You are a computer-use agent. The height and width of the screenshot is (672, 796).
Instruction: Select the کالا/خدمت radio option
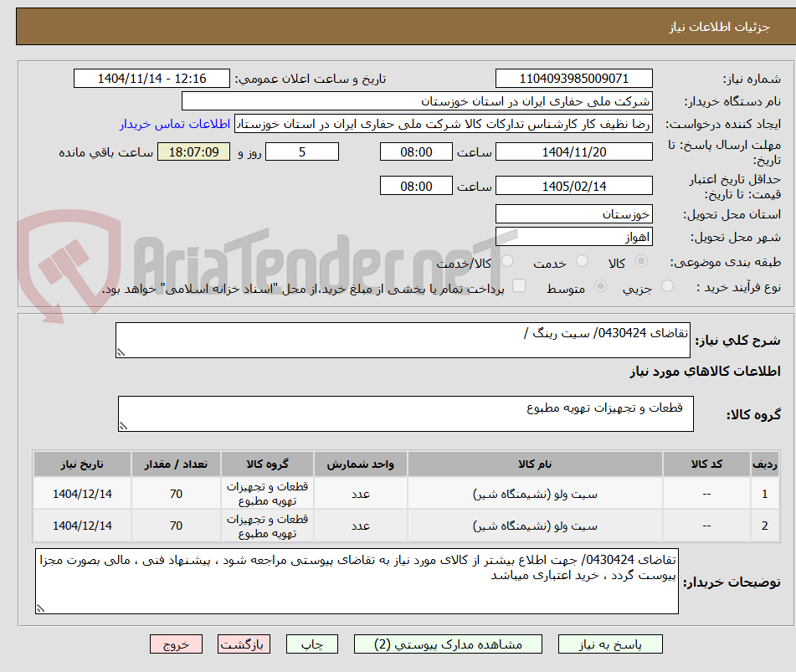coord(507,261)
